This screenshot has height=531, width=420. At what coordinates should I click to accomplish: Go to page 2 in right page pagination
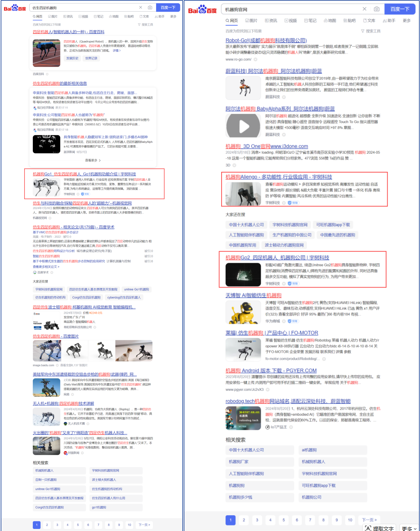point(244,520)
